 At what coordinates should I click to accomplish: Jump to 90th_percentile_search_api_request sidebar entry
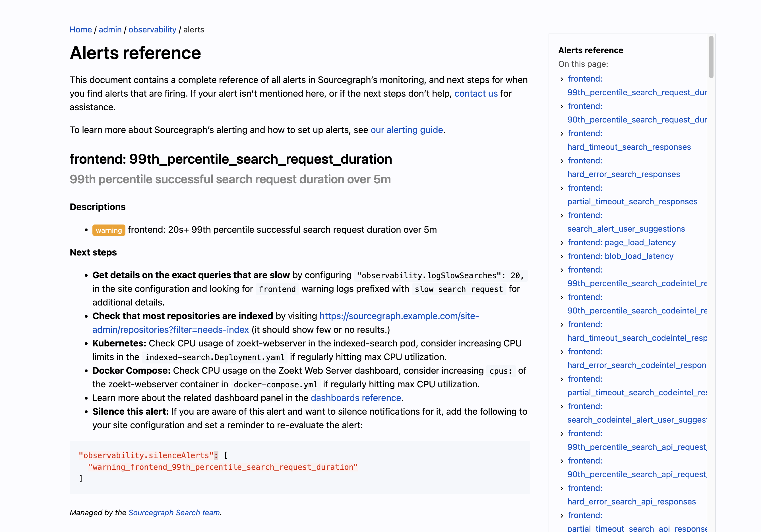point(637,467)
